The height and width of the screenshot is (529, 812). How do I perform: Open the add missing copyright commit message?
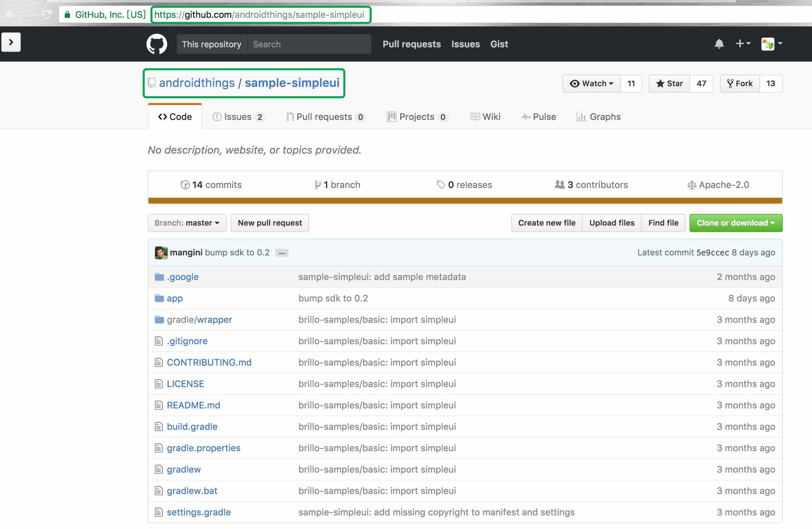(x=436, y=512)
